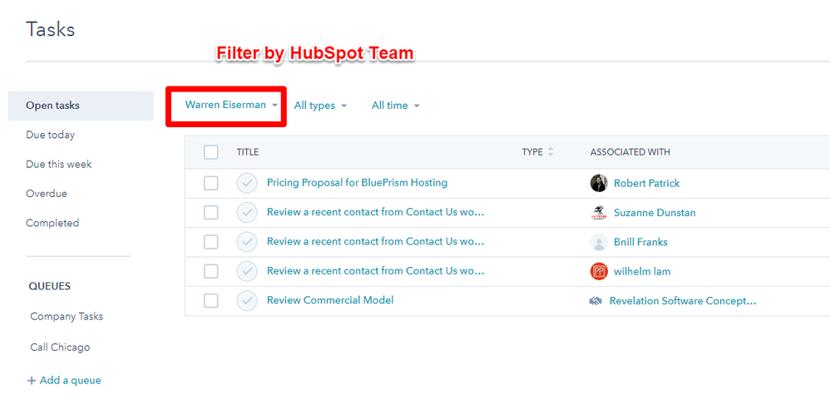
Task: Mark Review Commercial Model task complete
Action: pos(247,301)
